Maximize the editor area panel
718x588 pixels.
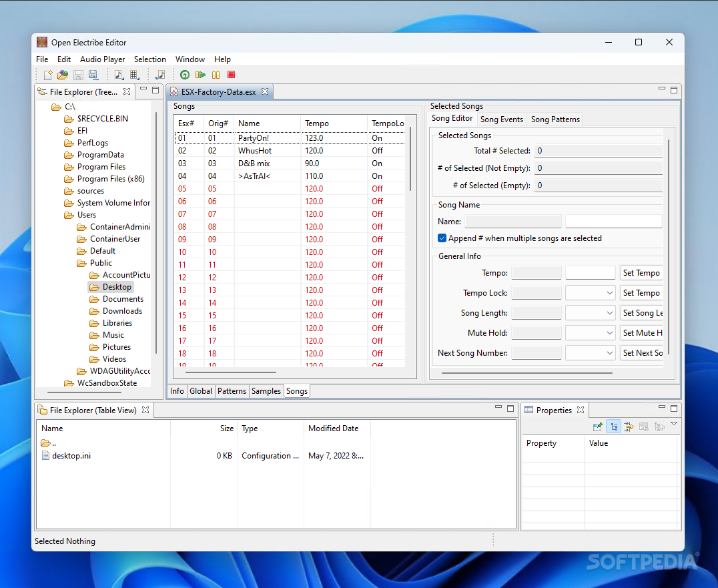click(674, 89)
